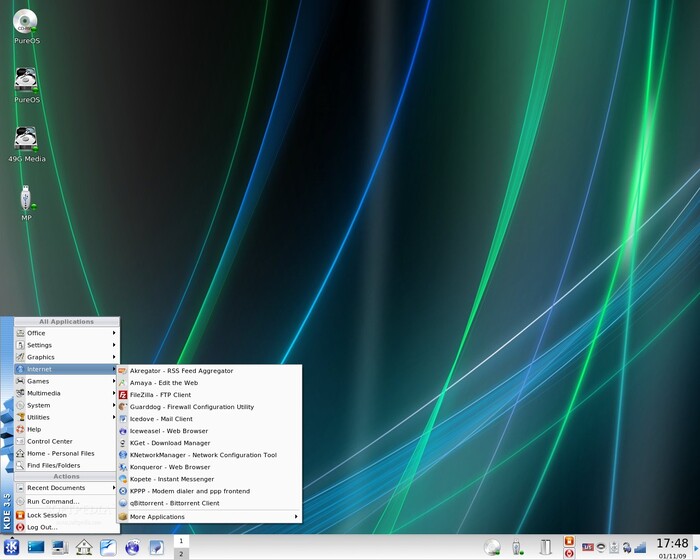Launch FileZilla - FTP Client
Screen dimensions: 700x560
click(x=160, y=395)
